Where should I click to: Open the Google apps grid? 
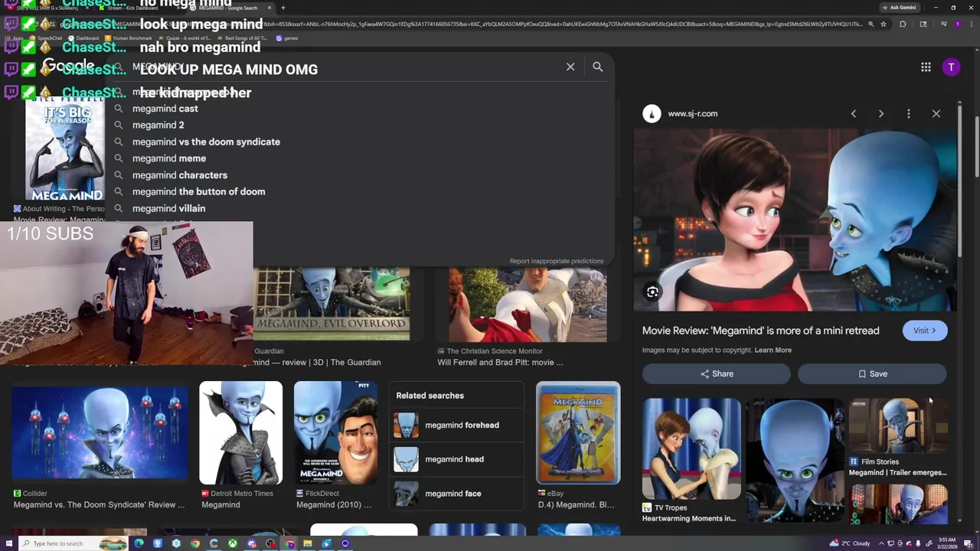(926, 67)
